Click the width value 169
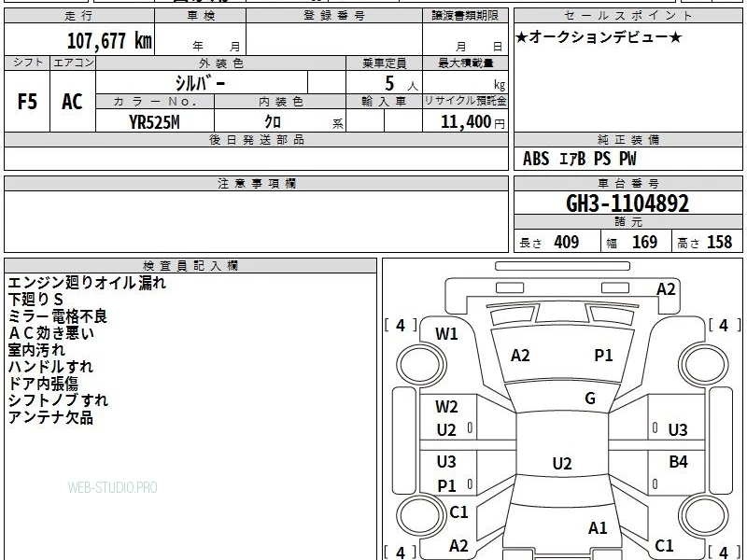Image resolution: width=747 pixels, height=560 pixels. (644, 242)
